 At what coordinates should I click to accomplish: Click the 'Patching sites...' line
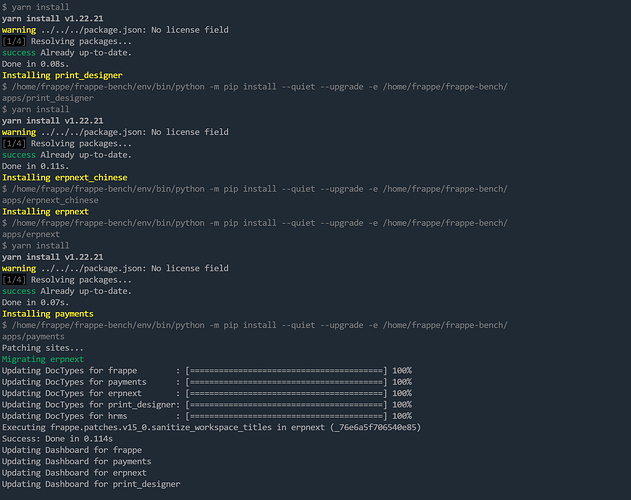pyautogui.click(x=43, y=348)
